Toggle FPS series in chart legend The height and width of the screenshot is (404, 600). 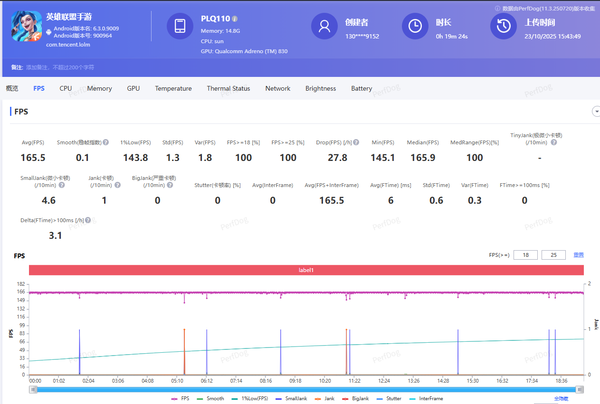184,397
